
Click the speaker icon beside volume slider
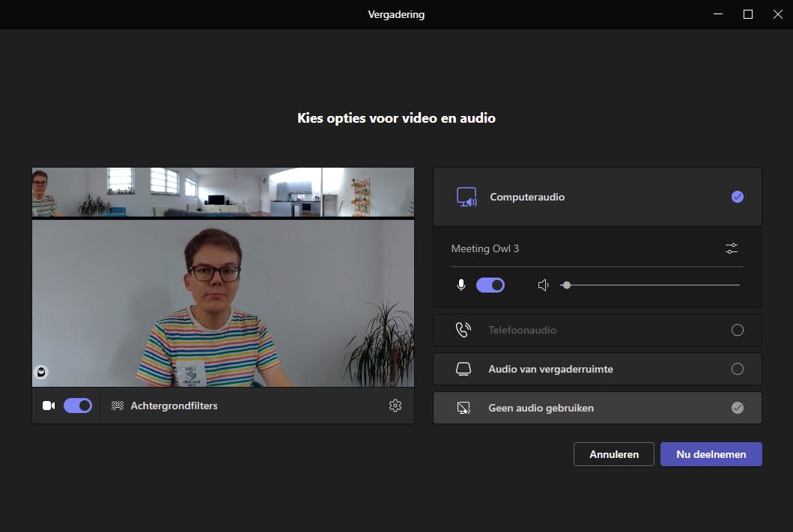pos(543,284)
